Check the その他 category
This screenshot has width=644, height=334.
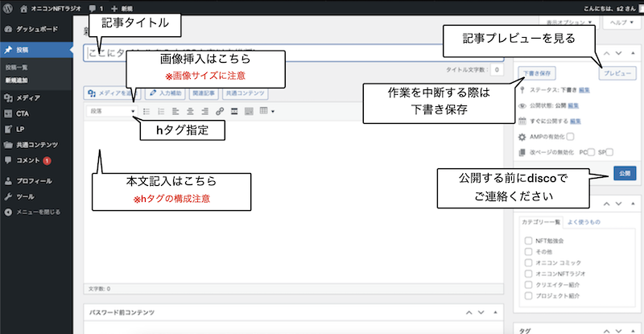coord(528,251)
